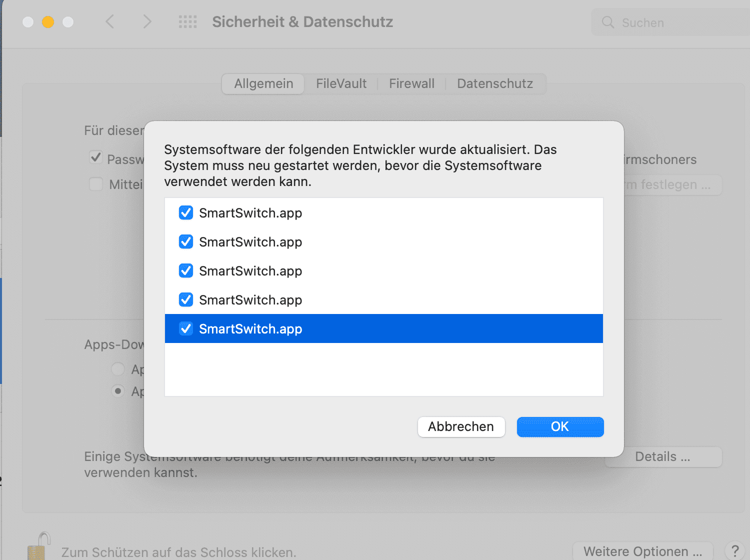Click the selected Apps-Download radio button

coord(118,390)
